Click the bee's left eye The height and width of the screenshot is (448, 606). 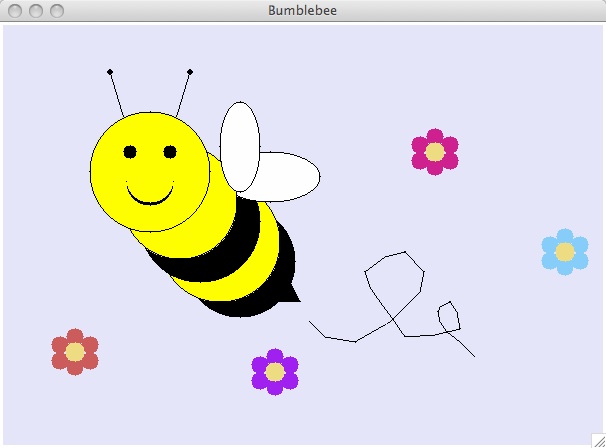tap(130, 152)
